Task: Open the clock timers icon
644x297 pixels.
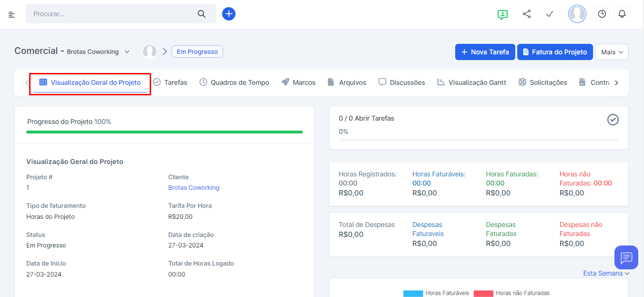Action: pos(602,14)
